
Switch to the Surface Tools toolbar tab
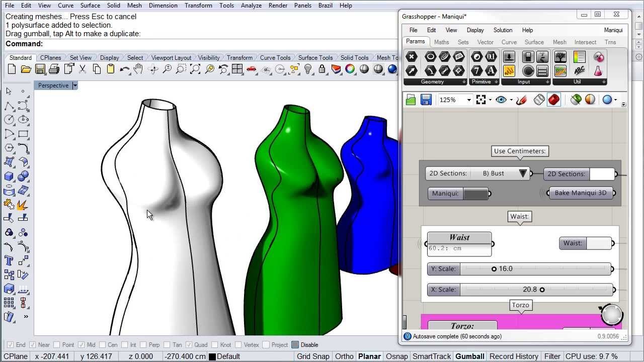click(x=315, y=58)
